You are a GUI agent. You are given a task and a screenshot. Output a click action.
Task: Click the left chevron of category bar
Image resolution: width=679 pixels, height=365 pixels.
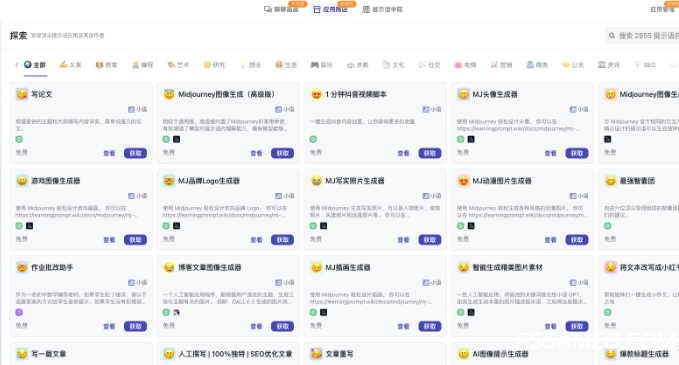coord(16,65)
